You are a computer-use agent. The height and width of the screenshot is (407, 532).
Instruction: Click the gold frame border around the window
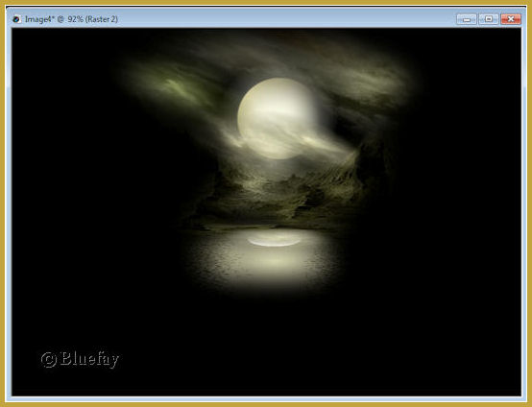pos(266,2)
